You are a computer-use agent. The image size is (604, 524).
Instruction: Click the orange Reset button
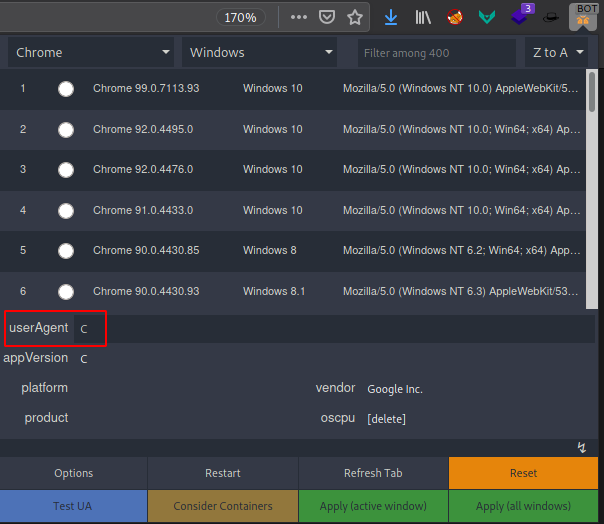[x=523, y=473]
